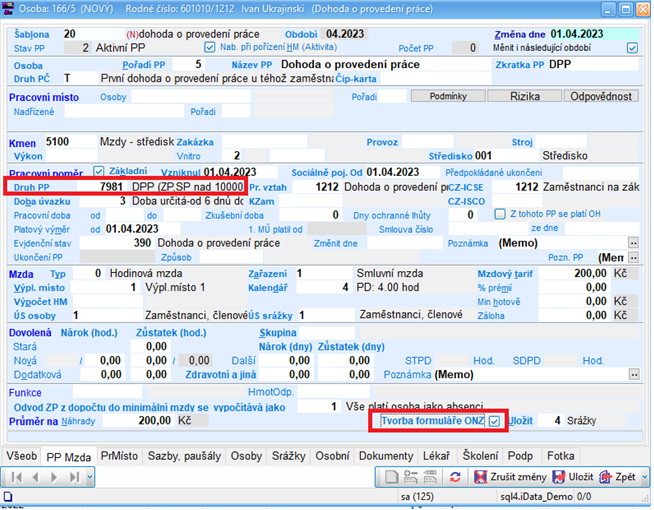654x510 pixels.
Task: Click the refresh icon in bottom toolbar
Action: coord(456,477)
